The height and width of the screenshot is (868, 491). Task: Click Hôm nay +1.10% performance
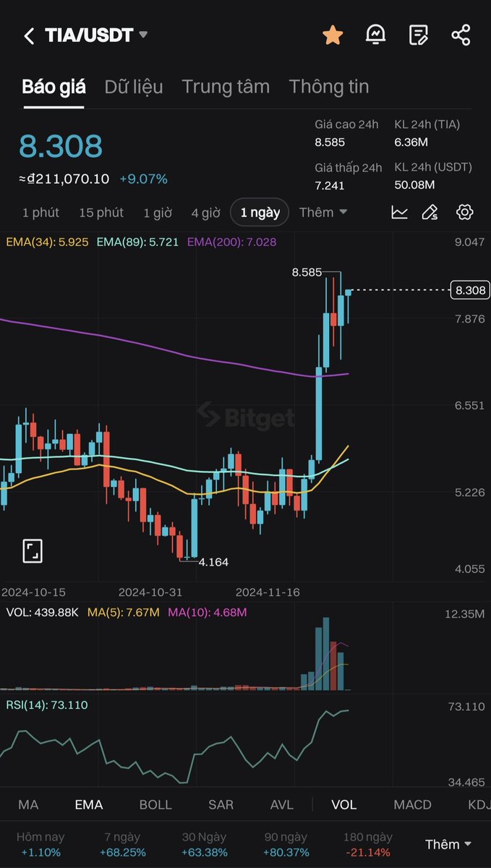click(x=40, y=844)
